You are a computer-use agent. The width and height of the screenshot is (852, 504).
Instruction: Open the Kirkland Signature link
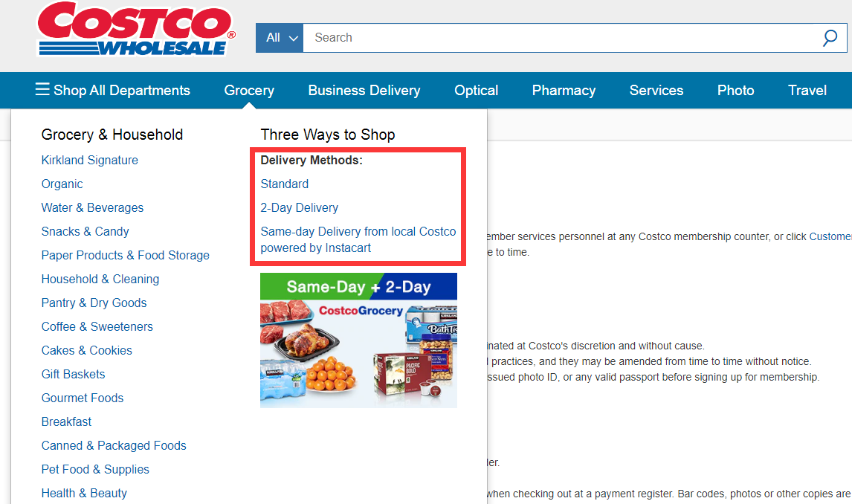click(90, 161)
